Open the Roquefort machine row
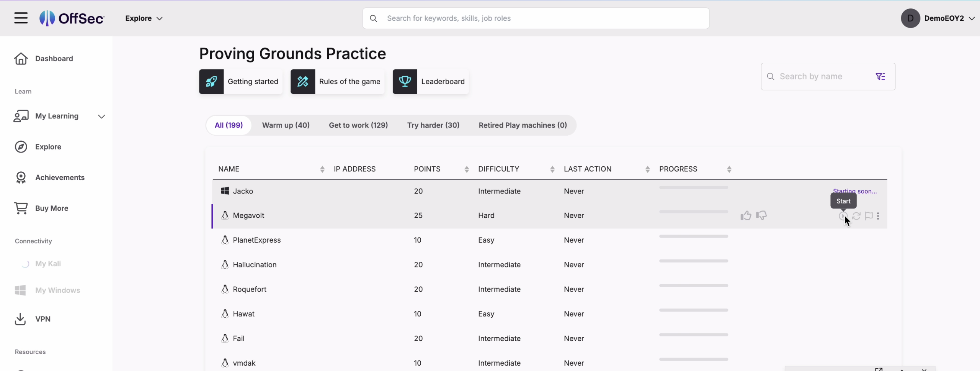 coord(550,289)
